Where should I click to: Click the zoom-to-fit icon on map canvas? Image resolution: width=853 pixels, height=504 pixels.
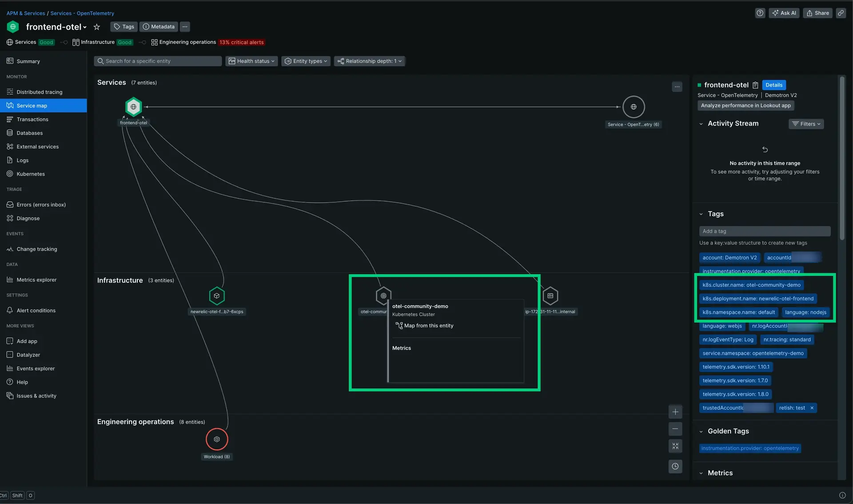tap(675, 448)
